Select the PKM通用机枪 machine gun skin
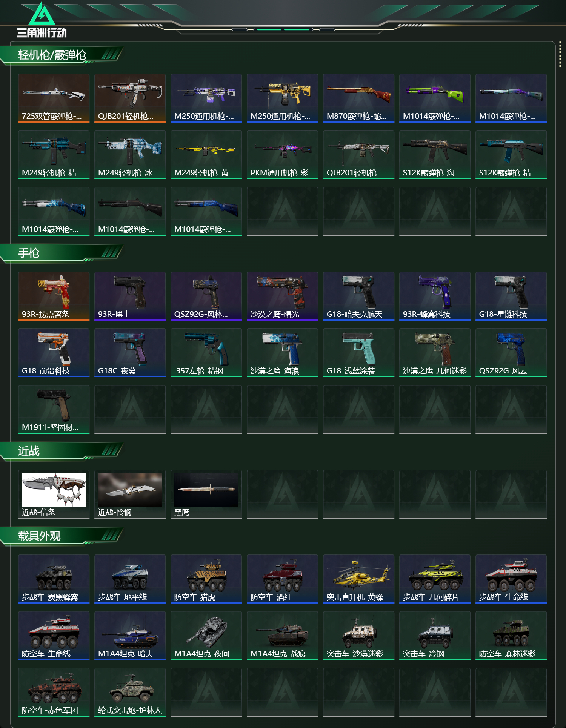 tap(283, 155)
